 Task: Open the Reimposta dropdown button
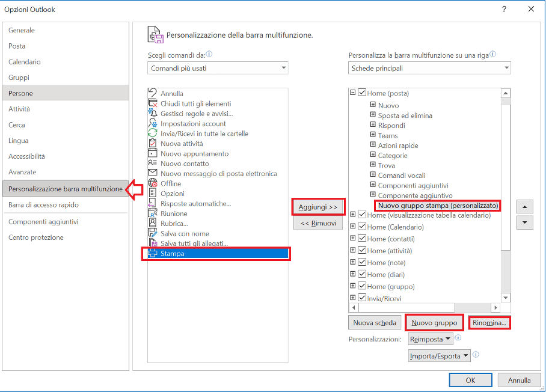click(431, 338)
